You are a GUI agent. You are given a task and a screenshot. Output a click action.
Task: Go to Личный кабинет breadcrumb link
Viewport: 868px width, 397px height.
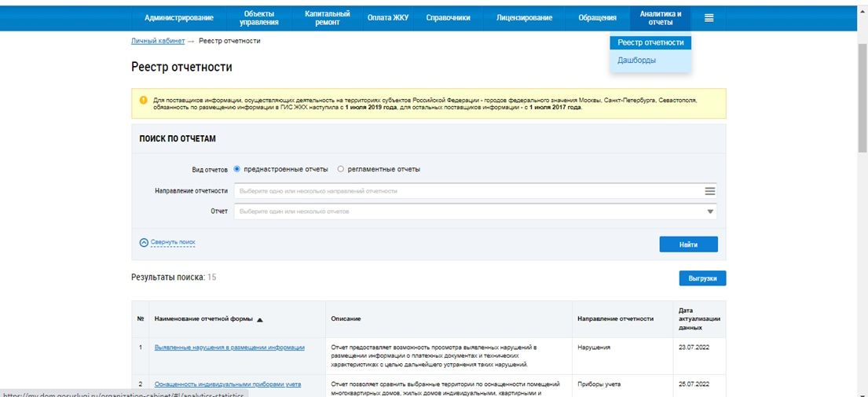tap(158, 41)
